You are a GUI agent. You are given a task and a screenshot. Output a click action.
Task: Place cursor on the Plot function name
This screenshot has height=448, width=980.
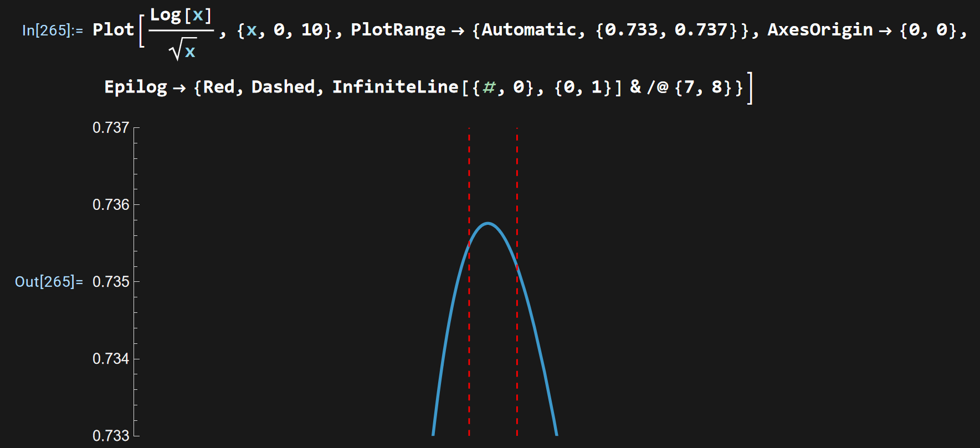pyautogui.click(x=113, y=30)
